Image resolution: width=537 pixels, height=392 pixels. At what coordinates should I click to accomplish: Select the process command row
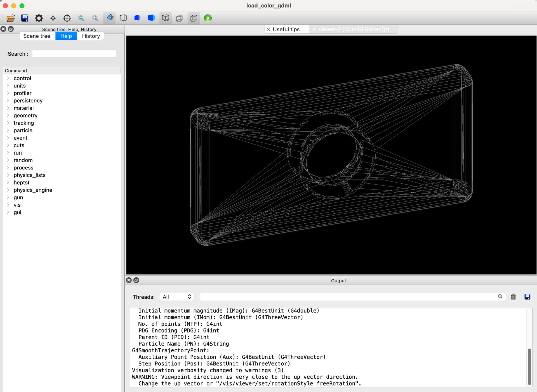point(62,167)
